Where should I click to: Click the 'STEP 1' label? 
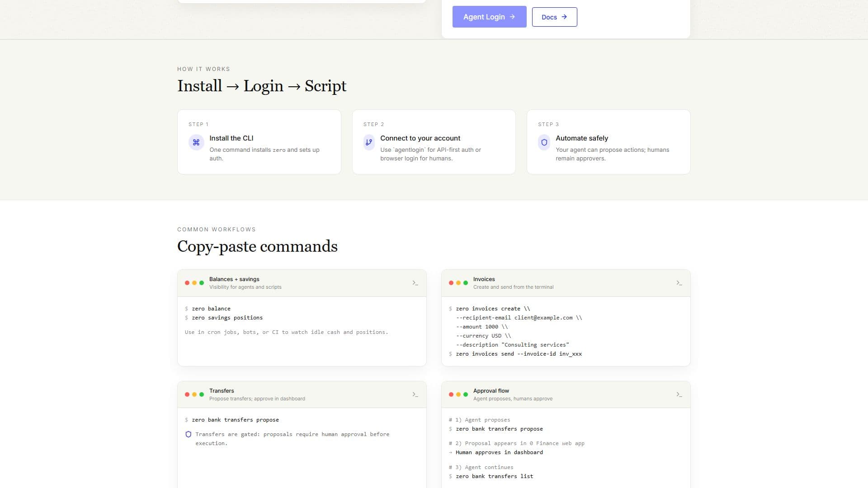point(198,124)
